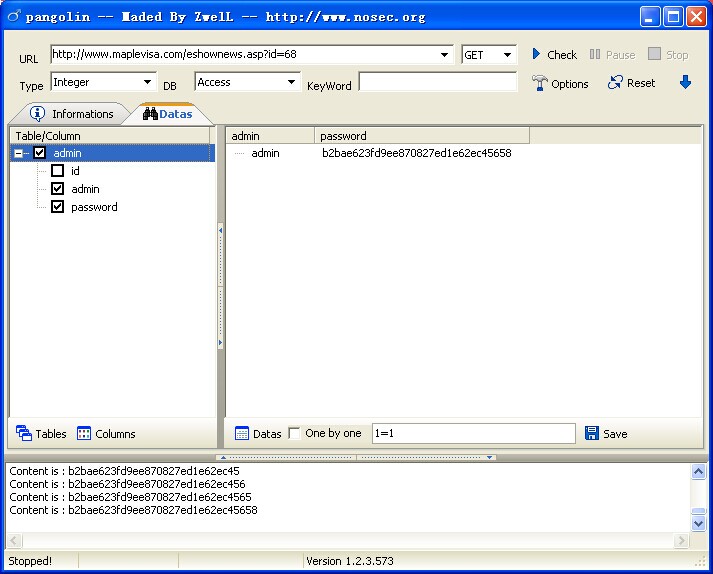The image size is (713, 574).
Task: Click the log scrollbar up arrow
Action: 698,471
